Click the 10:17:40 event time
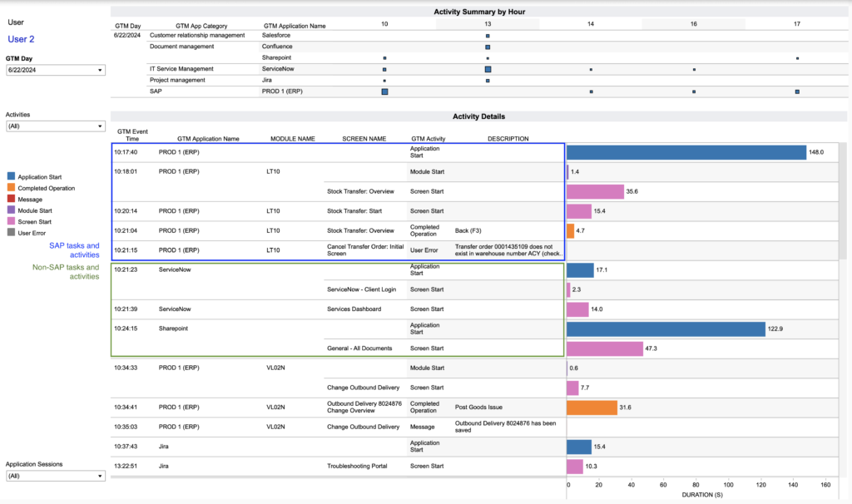This screenshot has width=852, height=504. 126,152
